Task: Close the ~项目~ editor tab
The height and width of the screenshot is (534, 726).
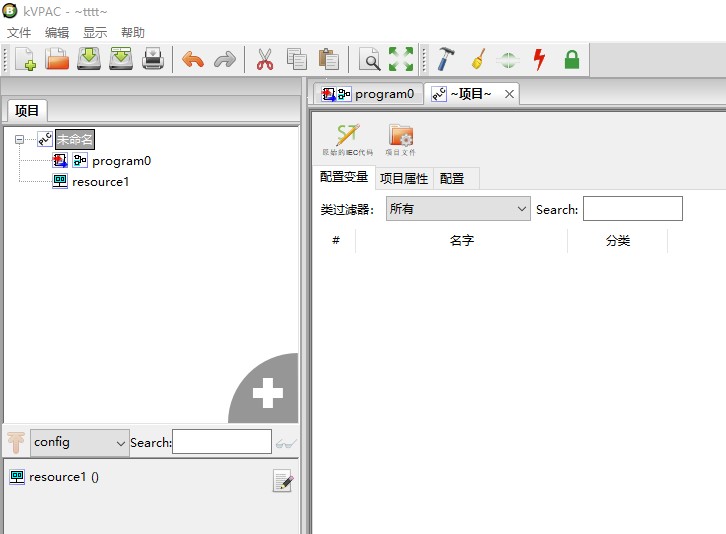Action: point(509,94)
